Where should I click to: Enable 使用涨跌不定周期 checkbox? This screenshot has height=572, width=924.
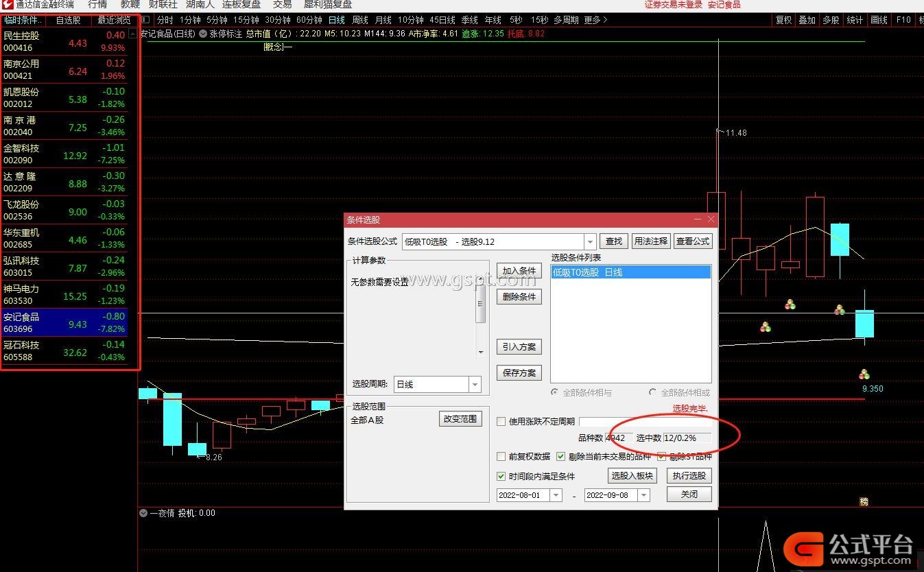click(x=501, y=421)
